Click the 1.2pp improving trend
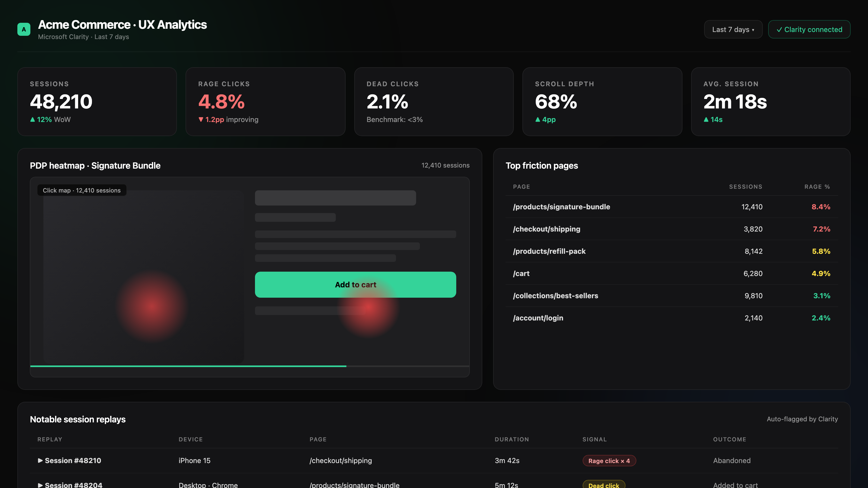This screenshot has width=868, height=488. coord(228,120)
